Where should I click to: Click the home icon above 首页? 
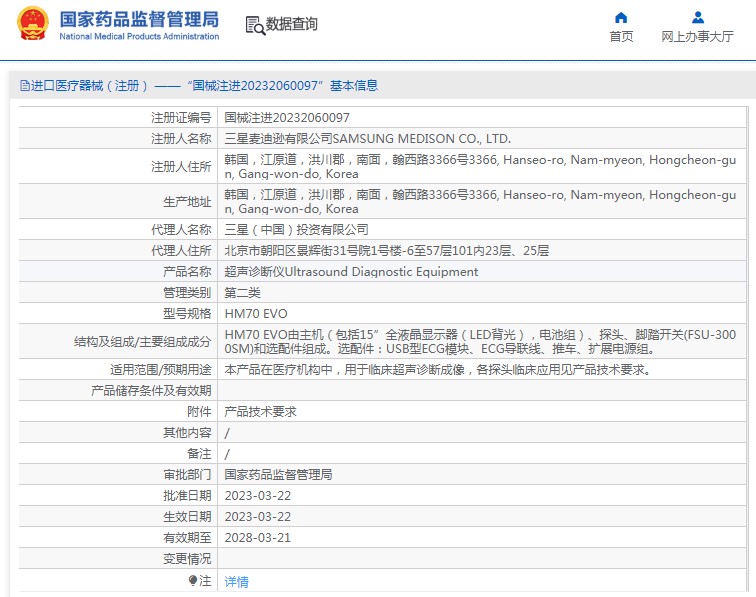621,17
